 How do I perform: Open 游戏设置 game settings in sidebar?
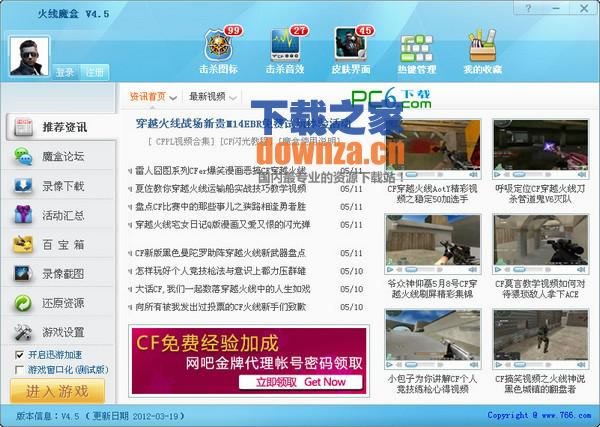coord(61,332)
